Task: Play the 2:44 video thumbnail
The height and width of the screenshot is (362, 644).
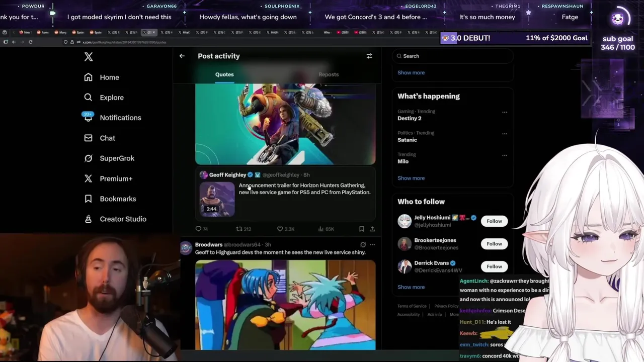Action: [217, 199]
